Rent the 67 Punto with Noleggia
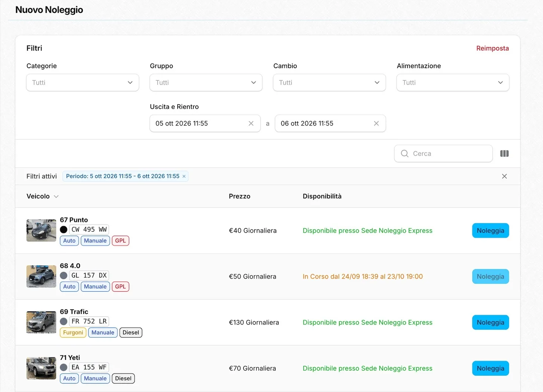Viewport: 543px width, 392px height. pos(491,231)
